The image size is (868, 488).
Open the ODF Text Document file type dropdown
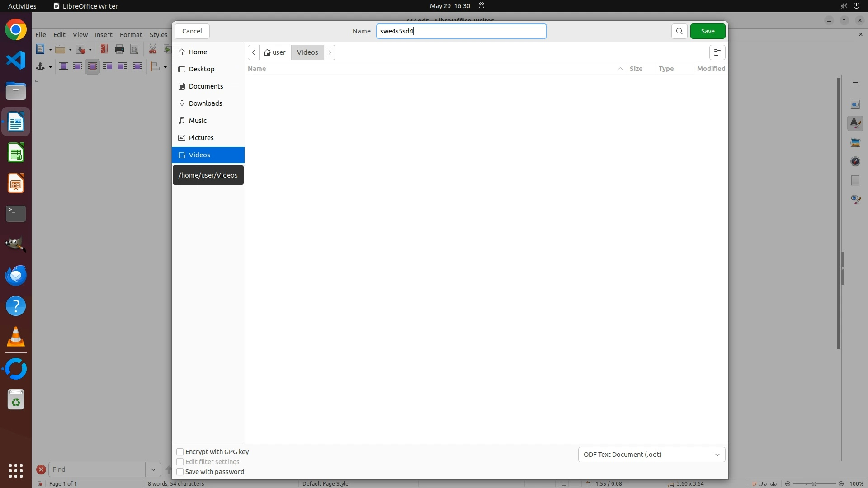click(x=651, y=455)
